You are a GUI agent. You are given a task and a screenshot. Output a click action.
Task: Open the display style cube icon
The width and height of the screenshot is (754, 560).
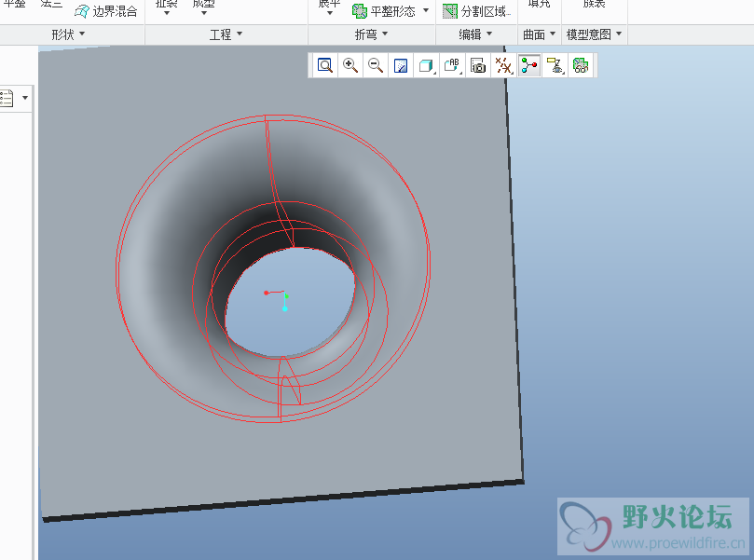[x=426, y=65]
